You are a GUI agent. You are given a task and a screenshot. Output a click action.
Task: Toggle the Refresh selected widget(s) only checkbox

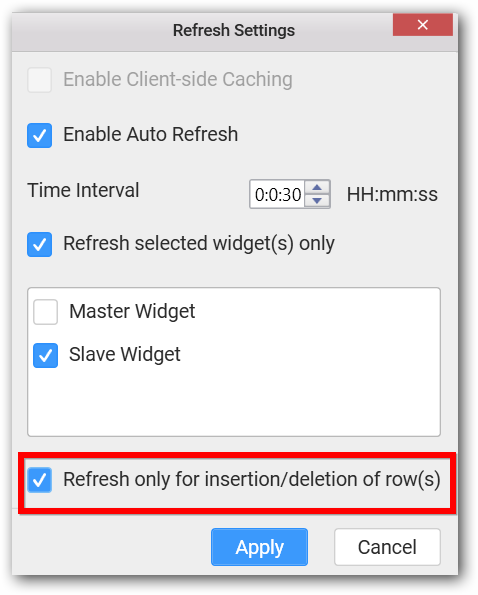point(39,244)
